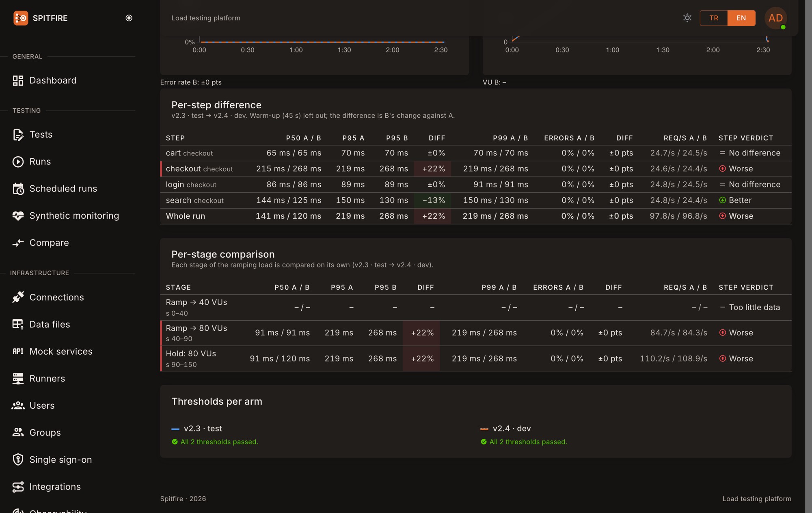The height and width of the screenshot is (513, 812).
Task: Click the Tests document icon
Action: pyautogui.click(x=18, y=134)
